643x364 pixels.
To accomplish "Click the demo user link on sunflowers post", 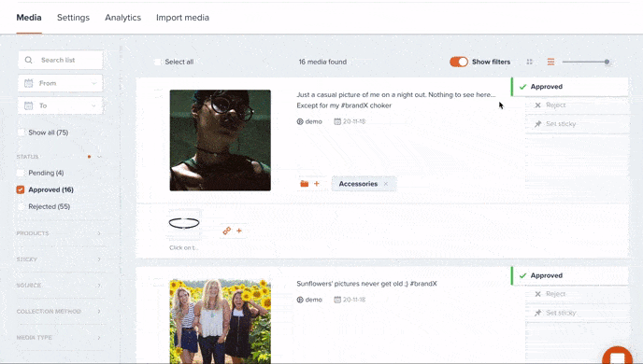I will click(309, 300).
